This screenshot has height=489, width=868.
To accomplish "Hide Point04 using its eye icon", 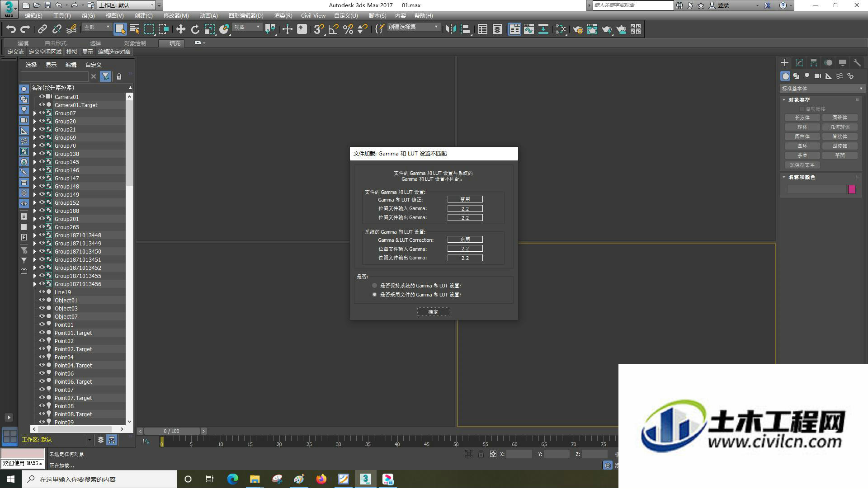I will tap(42, 357).
